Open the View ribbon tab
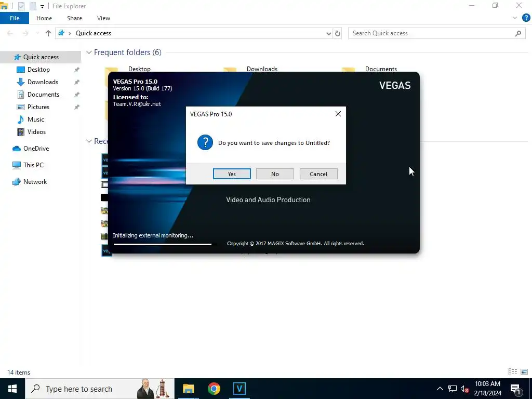The height and width of the screenshot is (399, 532). coord(103,18)
